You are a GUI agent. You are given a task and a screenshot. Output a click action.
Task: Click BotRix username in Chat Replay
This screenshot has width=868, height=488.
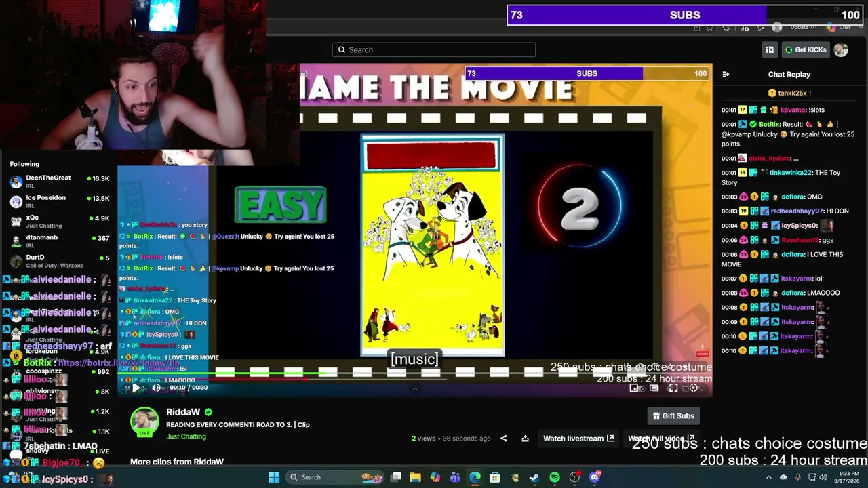[769, 125]
